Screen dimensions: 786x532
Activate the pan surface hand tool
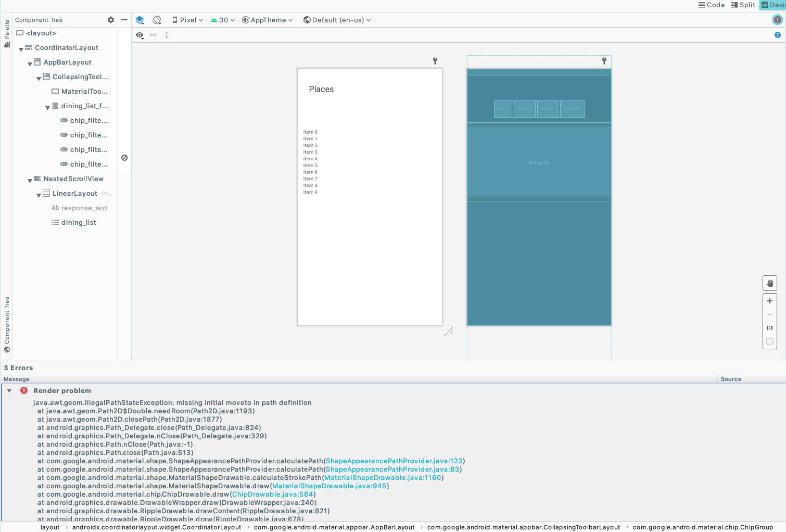click(770, 283)
